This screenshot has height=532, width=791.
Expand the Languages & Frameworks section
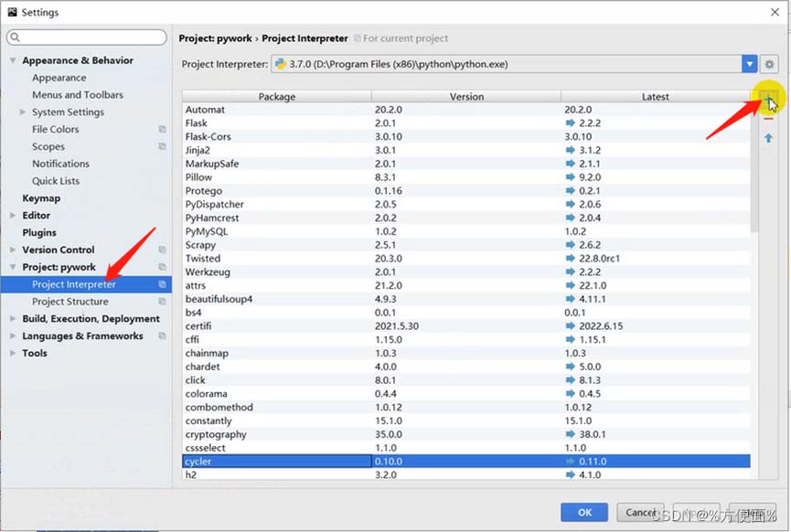13,335
